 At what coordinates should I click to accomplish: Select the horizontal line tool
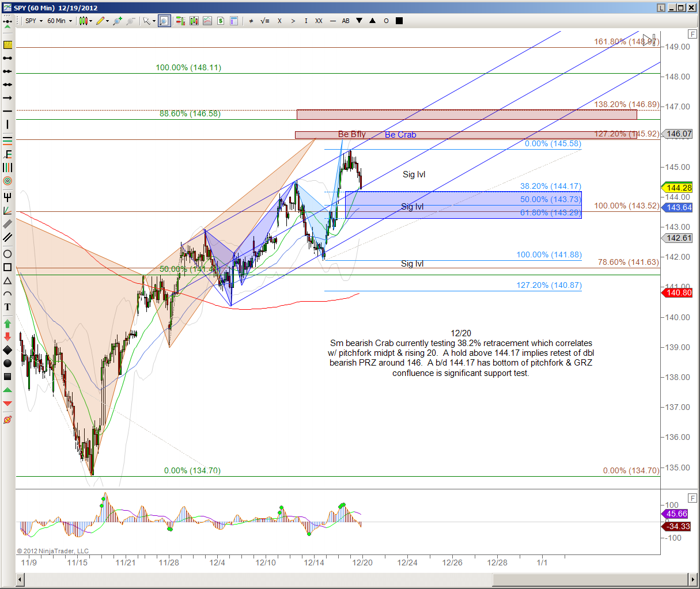[7, 111]
